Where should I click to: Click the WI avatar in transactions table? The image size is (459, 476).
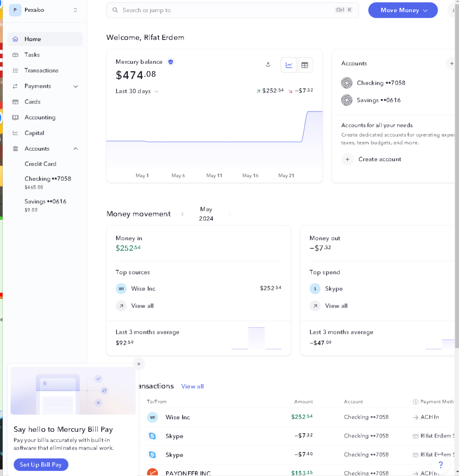152,417
